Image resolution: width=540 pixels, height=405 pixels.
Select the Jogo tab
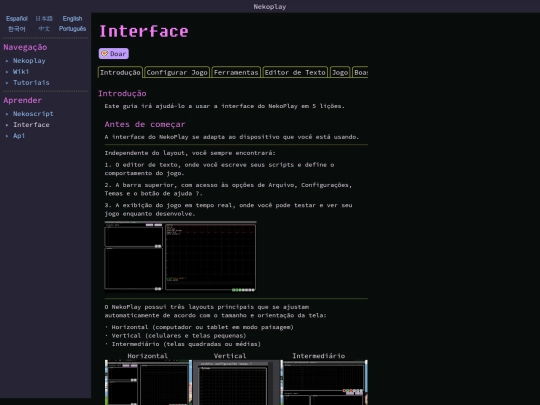coord(340,72)
